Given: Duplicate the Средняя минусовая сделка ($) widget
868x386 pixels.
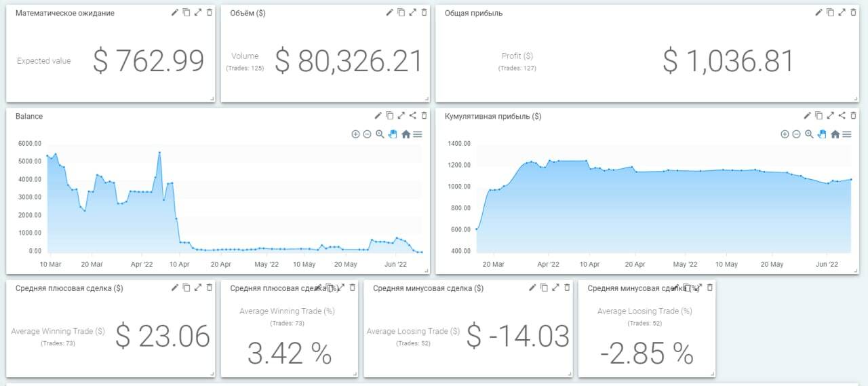Looking at the screenshot, I should click(544, 288).
